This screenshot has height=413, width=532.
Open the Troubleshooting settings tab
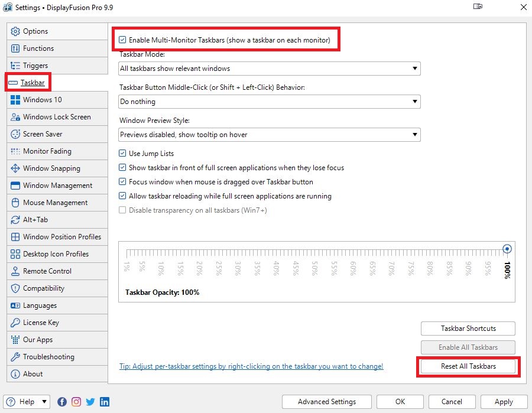click(x=48, y=357)
